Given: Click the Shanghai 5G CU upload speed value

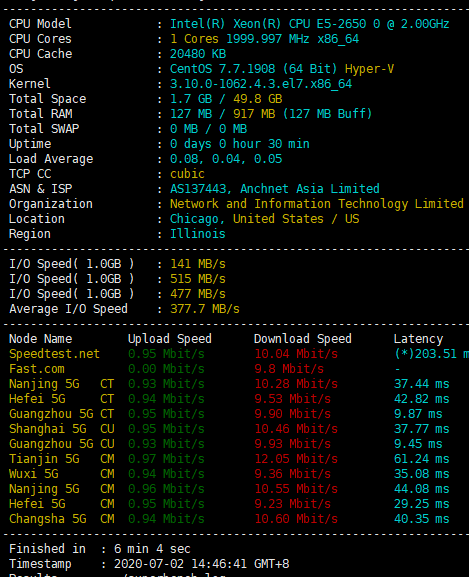Looking at the screenshot, I should (x=166, y=429).
